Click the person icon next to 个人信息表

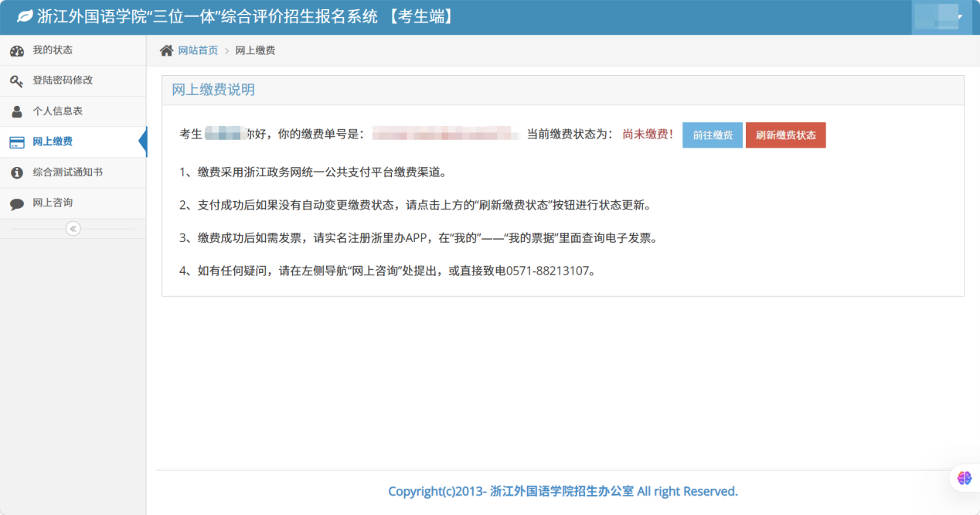(x=17, y=111)
